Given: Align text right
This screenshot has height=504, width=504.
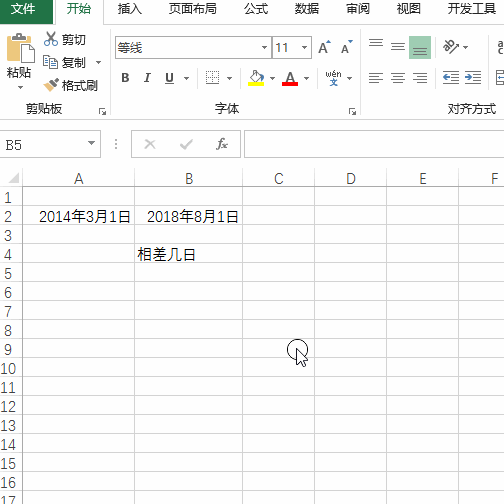Looking at the screenshot, I should coord(420,78).
